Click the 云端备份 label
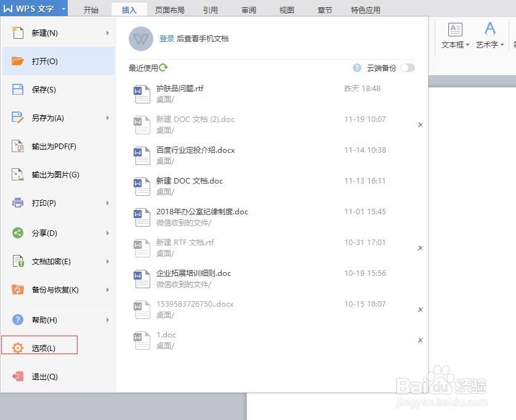 [x=382, y=68]
